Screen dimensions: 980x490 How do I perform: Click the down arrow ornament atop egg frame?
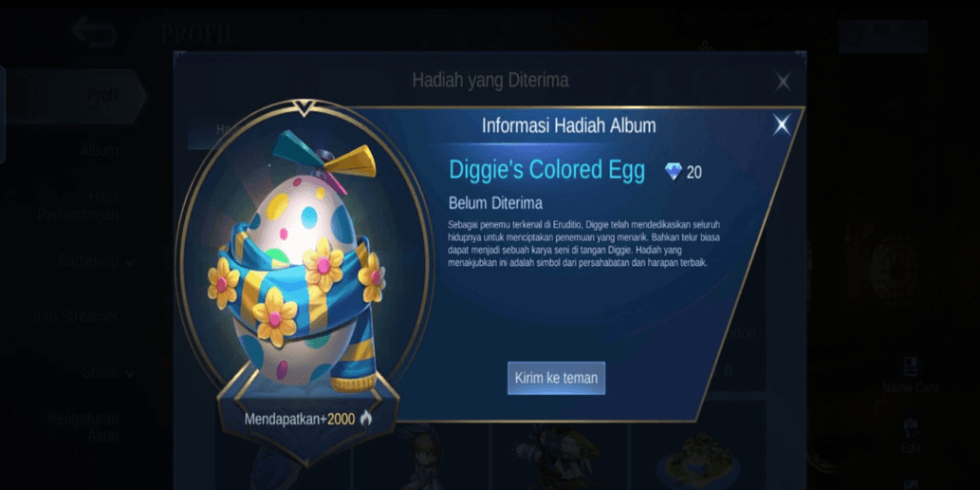pyautogui.click(x=305, y=109)
